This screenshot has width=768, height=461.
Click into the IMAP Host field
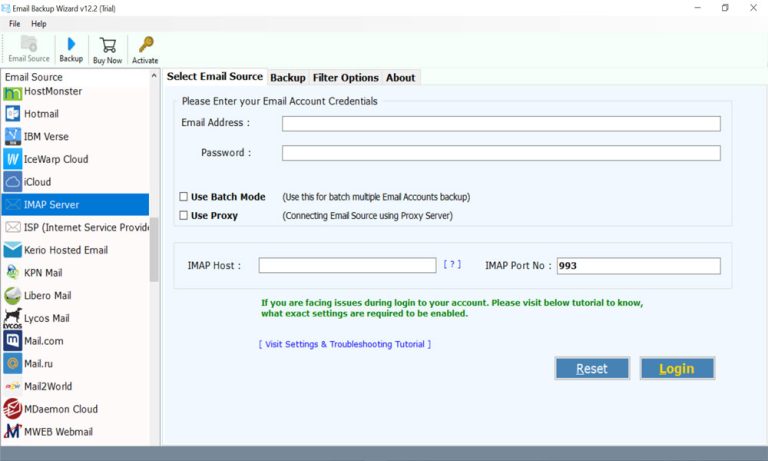point(347,265)
